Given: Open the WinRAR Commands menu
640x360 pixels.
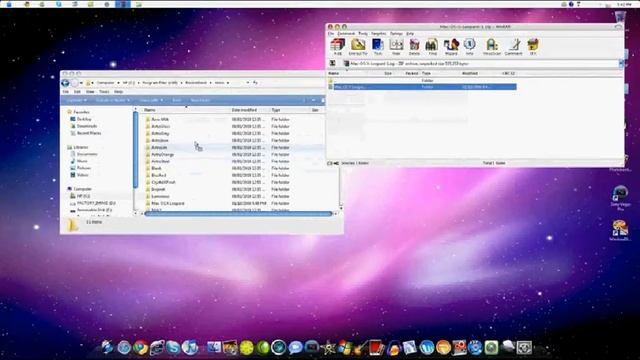Looking at the screenshot, I should tap(346, 33).
